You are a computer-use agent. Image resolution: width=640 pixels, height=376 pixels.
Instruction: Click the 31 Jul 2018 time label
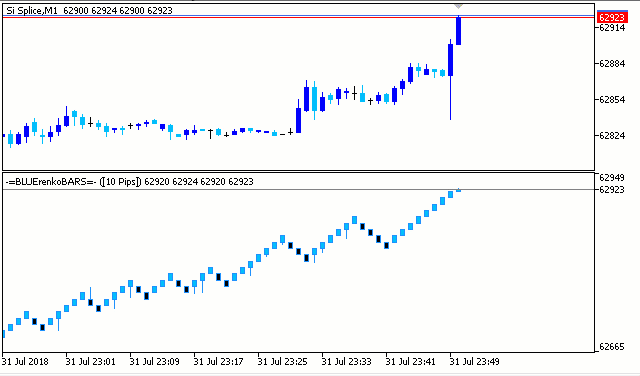25,362
